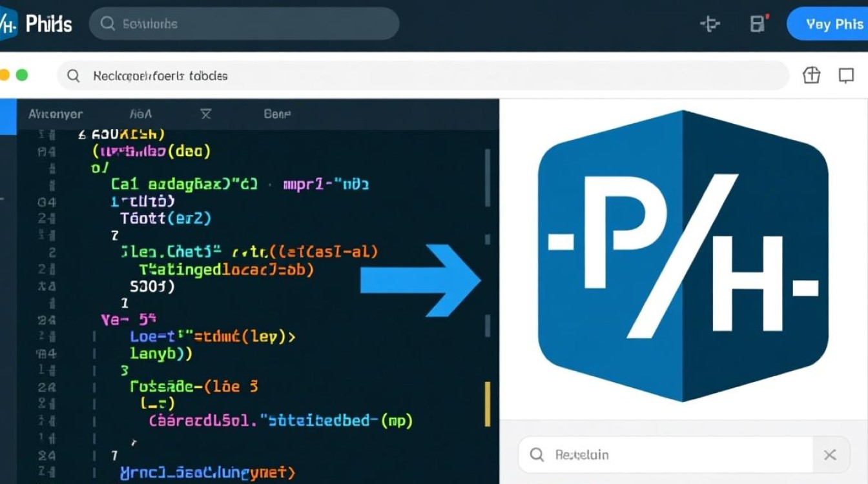Open the ñöA tab
The image size is (868, 484).
coord(140,114)
